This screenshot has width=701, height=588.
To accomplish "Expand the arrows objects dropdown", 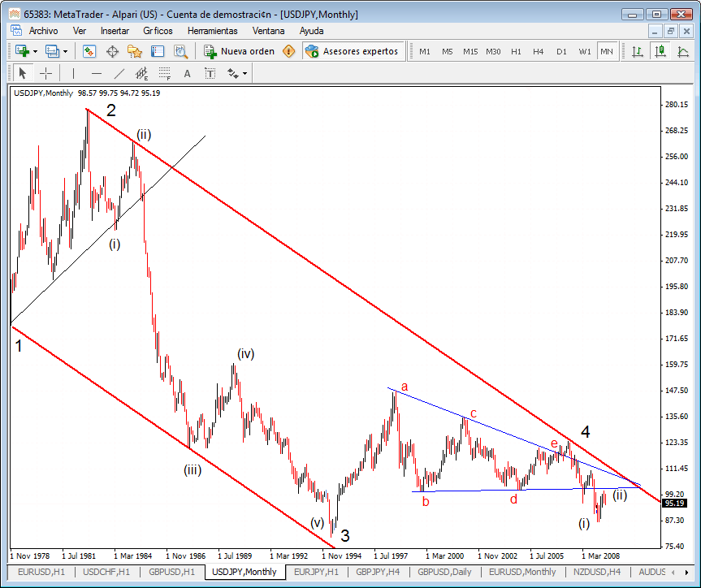I will (x=244, y=73).
